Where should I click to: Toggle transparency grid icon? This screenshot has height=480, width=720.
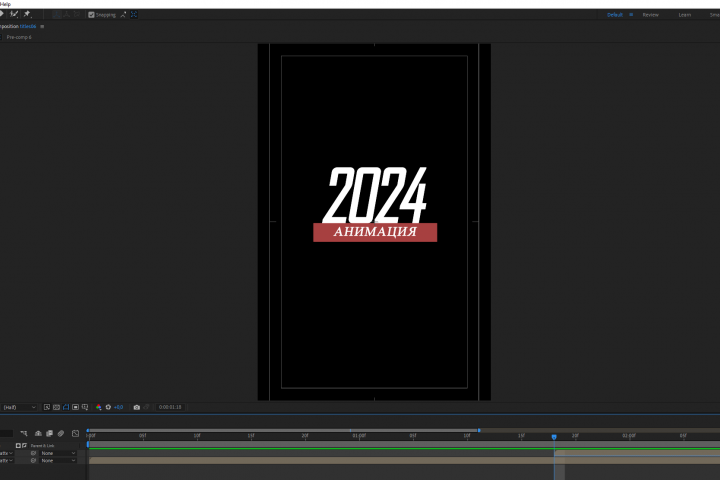[x=56, y=407]
